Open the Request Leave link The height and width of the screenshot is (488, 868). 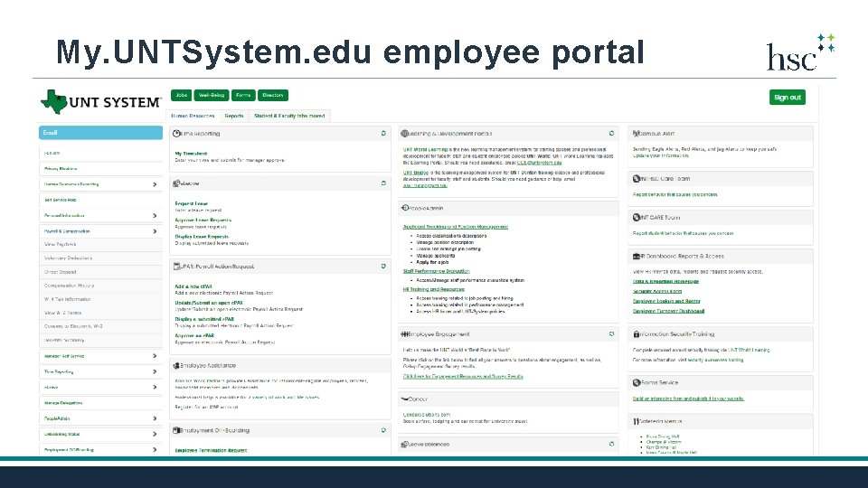click(191, 203)
